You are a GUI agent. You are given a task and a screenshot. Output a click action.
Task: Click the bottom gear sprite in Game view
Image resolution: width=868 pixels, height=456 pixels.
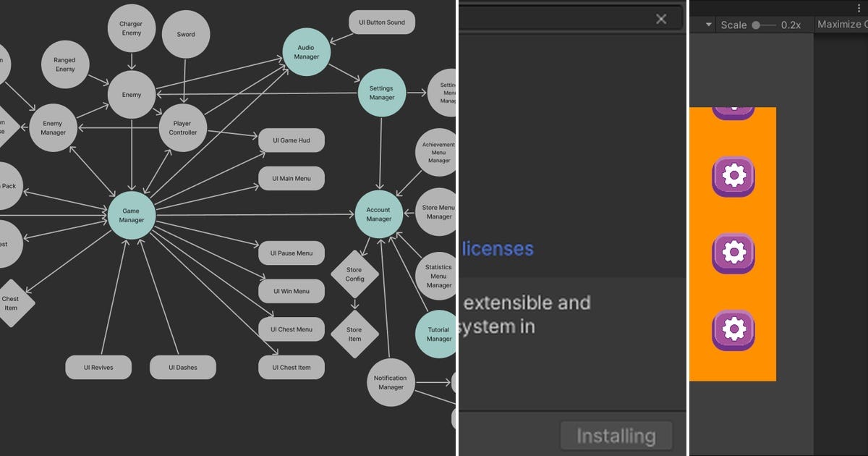point(733,329)
